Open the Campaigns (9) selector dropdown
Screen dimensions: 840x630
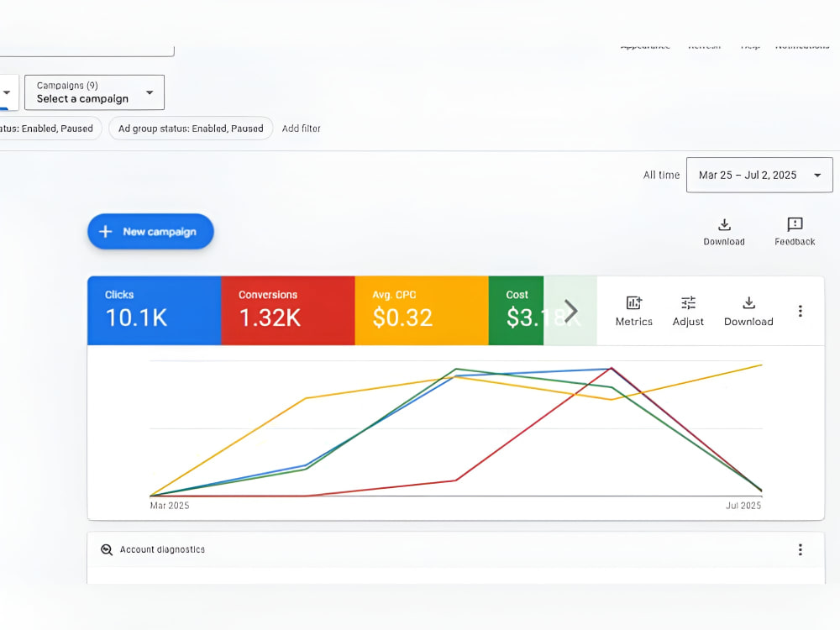click(x=94, y=92)
